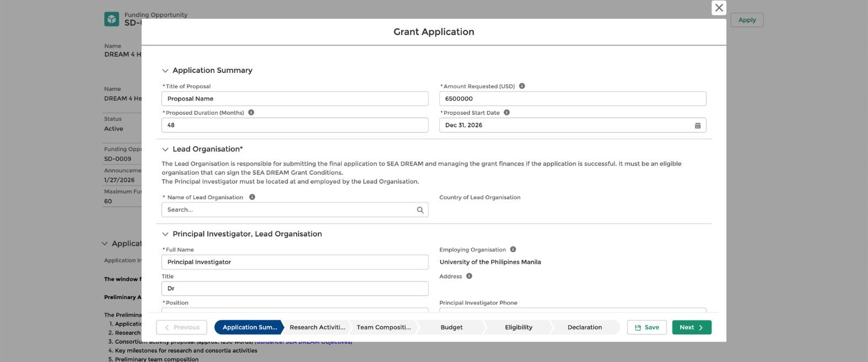Open info tooltip for Name of Lead Organisation
868x362 pixels.
(x=252, y=197)
